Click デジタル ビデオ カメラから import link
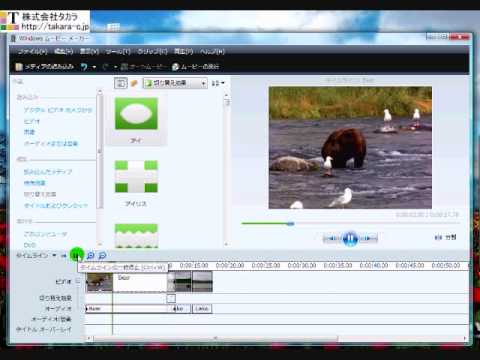The width and height of the screenshot is (480, 360). tap(58, 110)
